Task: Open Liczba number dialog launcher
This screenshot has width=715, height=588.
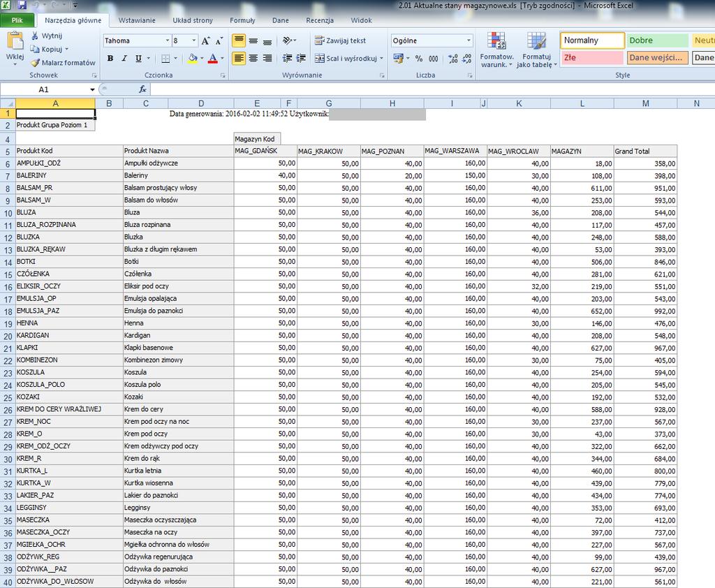Action: pos(470,75)
